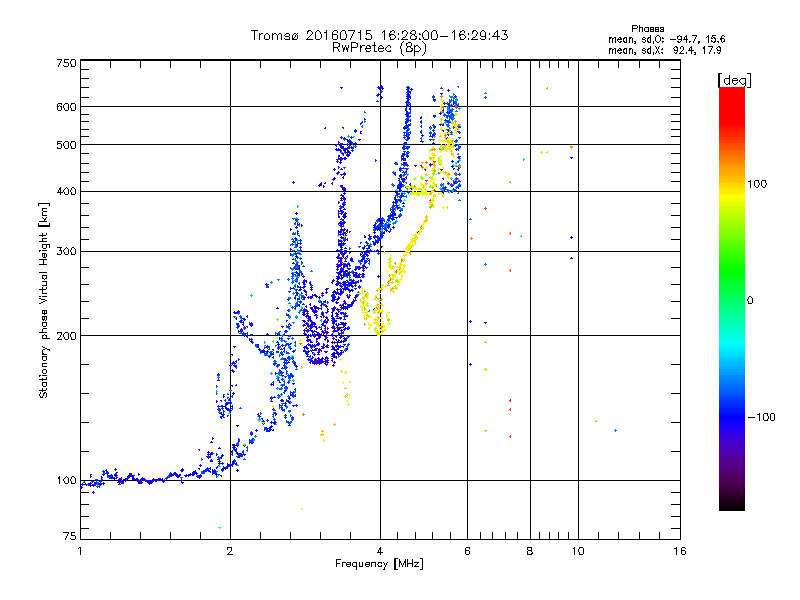The height and width of the screenshot is (600, 800).
Task: Click the '-100' colorbar tick label
Action: 761,417
